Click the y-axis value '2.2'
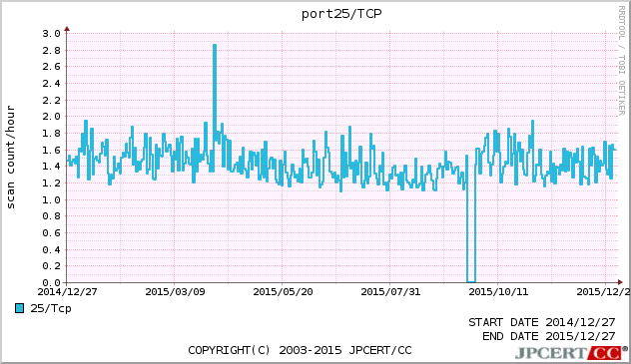Screen dimensions: 631x364 point(51,100)
